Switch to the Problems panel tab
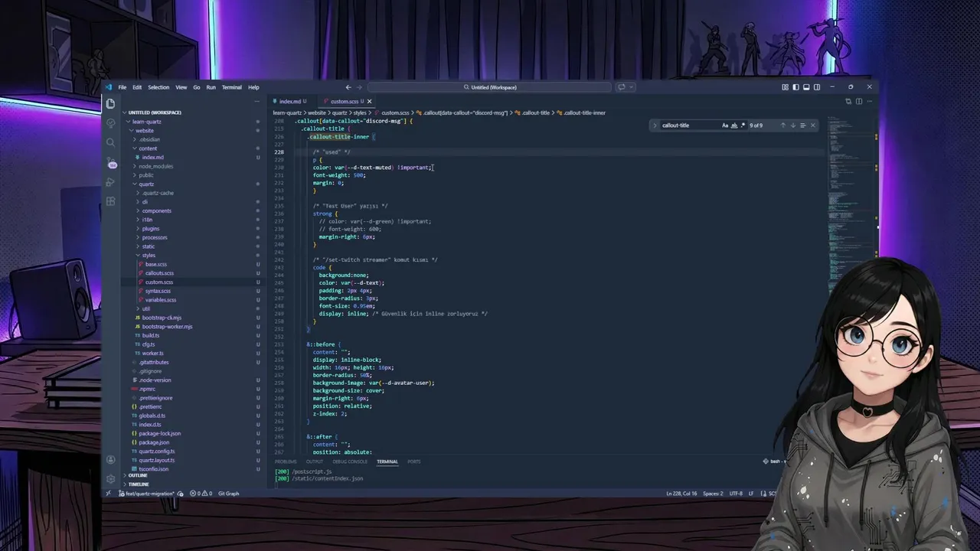Viewport: 980px width, 551px height. tap(286, 461)
